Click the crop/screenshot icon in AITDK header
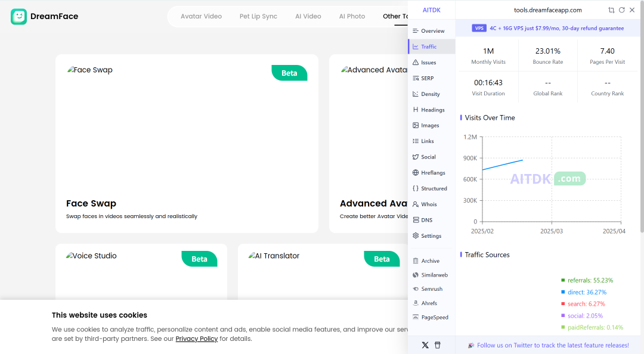The image size is (644, 354). click(x=611, y=10)
